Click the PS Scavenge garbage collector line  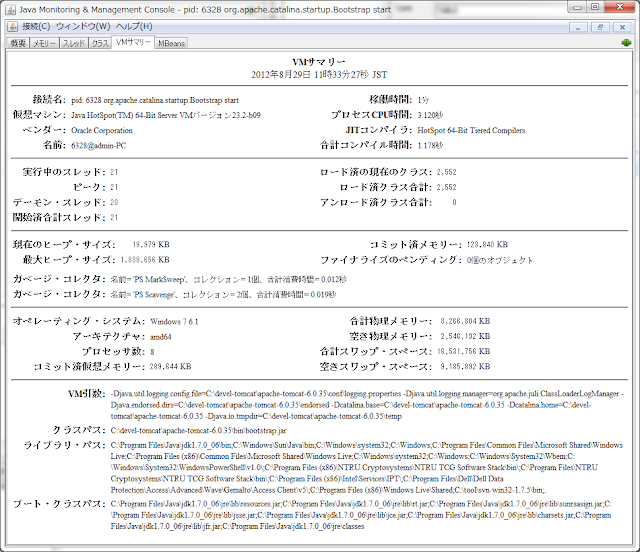pos(223,295)
